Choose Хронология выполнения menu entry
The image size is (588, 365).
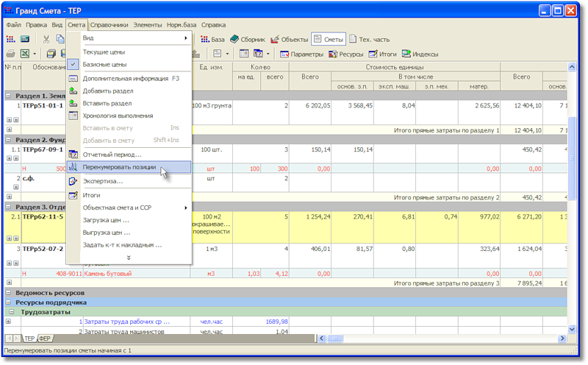click(x=129, y=116)
